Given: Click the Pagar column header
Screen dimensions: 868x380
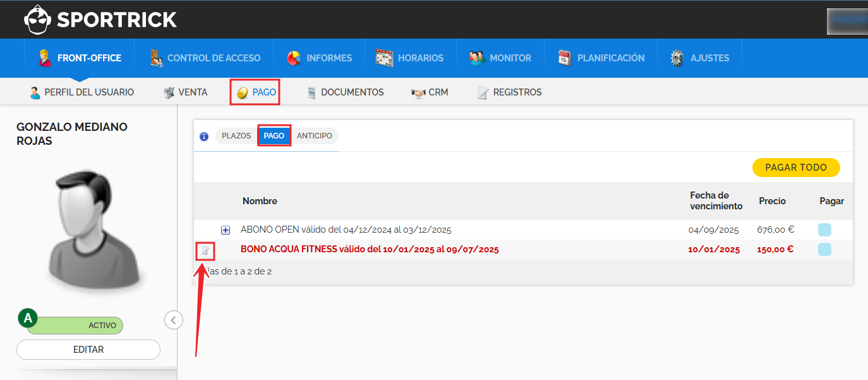Looking at the screenshot, I should pos(831,201).
